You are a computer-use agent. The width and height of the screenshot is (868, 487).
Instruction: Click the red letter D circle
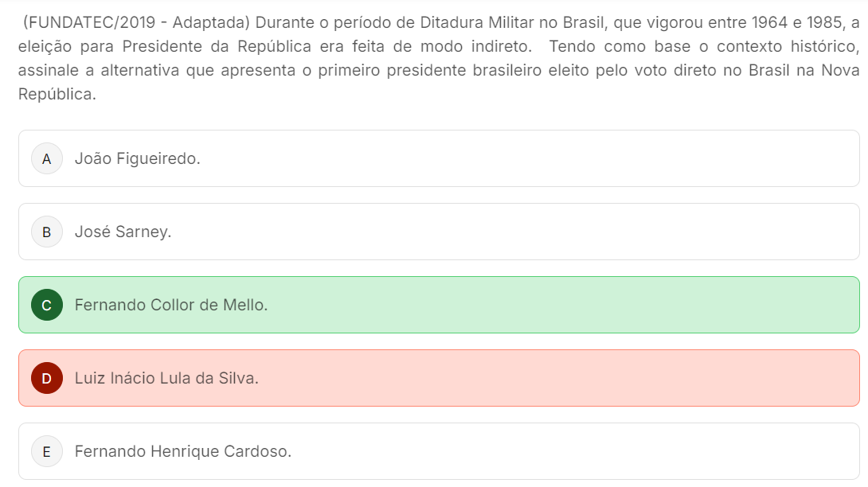click(46, 378)
